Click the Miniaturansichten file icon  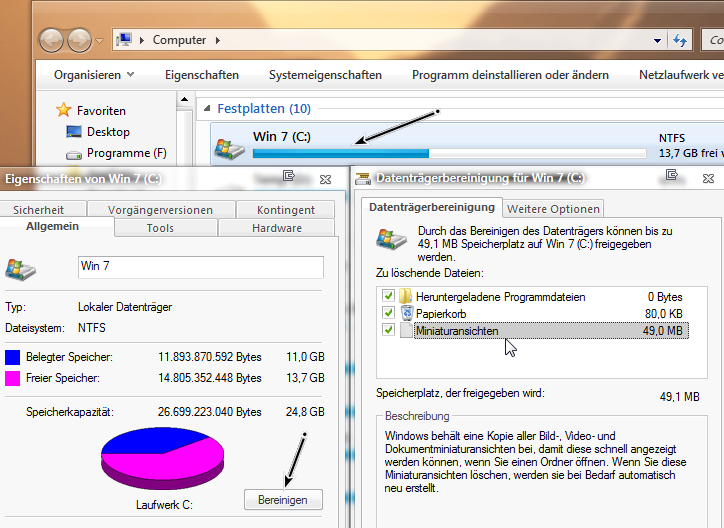coord(406,330)
